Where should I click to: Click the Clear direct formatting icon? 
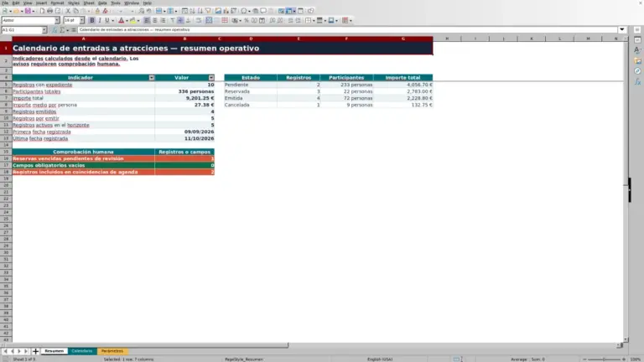pyautogui.click(x=105, y=11)
